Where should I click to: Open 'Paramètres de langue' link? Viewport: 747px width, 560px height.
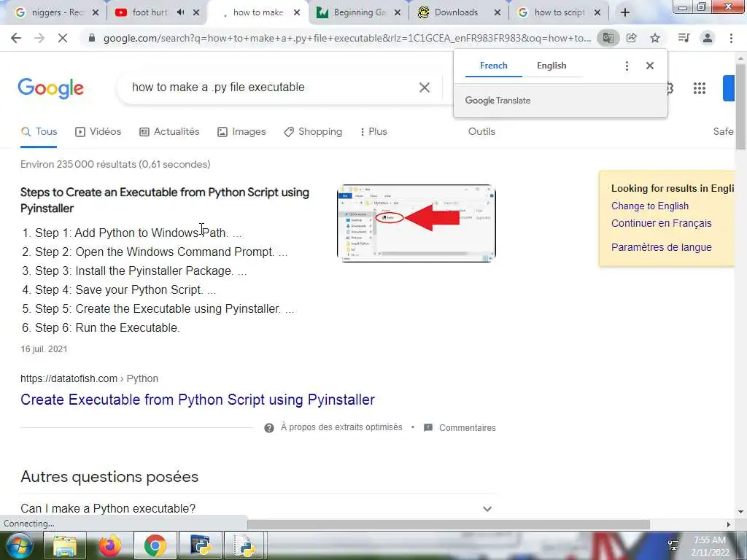(x=661, y=247)
